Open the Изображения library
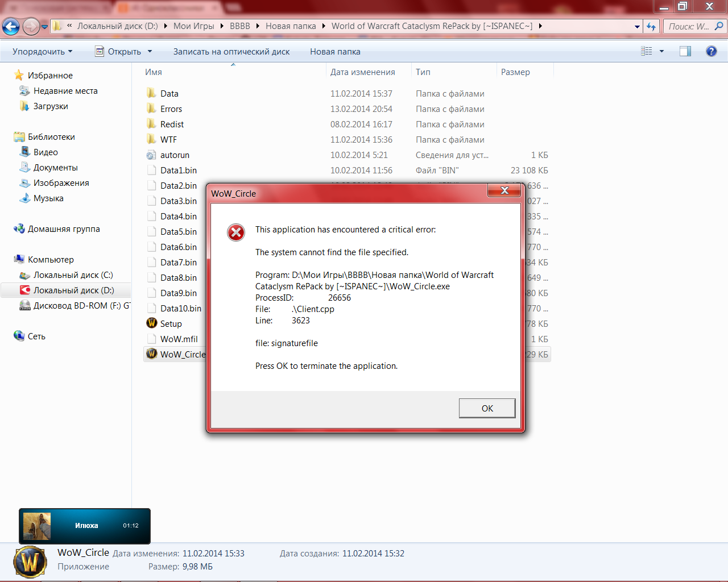728x582 pixels. click(x=54, y=182)
